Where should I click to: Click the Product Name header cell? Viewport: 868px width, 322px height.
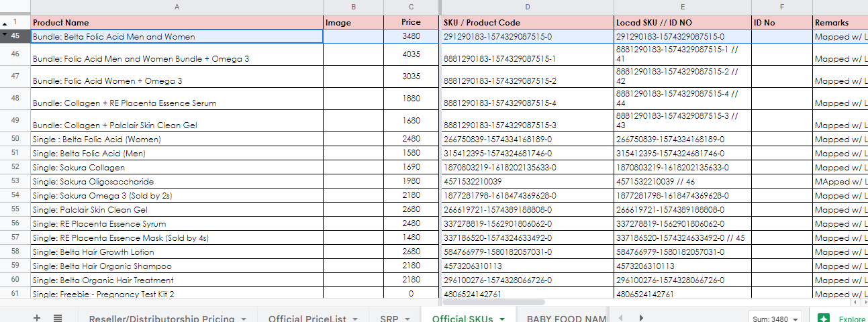177,22
